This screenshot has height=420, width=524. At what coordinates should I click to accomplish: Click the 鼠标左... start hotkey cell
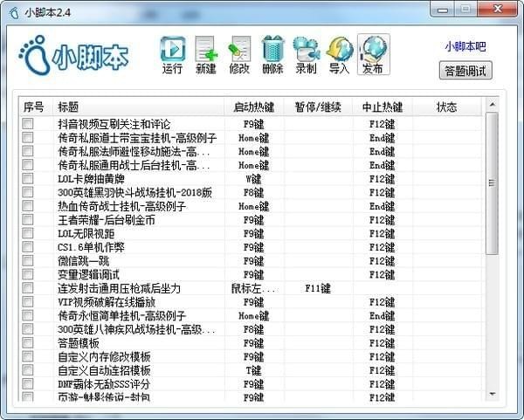[254, 288]
